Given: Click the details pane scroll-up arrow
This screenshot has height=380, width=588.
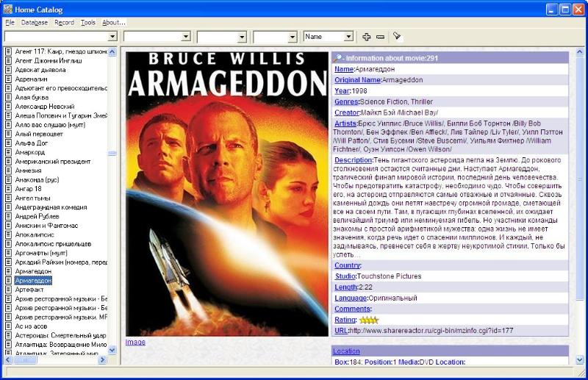Looking at the screenshot, I should pyautogui.click(x=580, y=51).
